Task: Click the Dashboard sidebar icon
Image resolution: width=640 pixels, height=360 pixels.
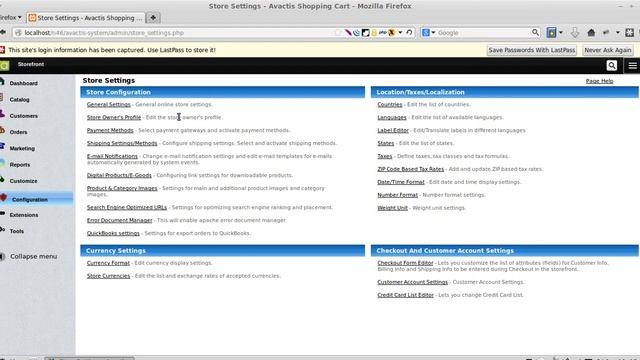Action: (2, 82)
